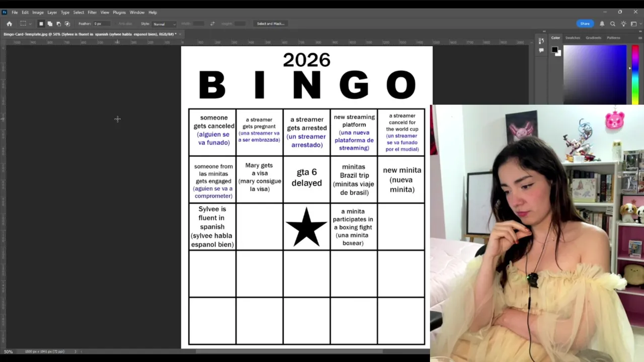Click the Photoshop home icon

pyautogui.click(x=9, y=24)
